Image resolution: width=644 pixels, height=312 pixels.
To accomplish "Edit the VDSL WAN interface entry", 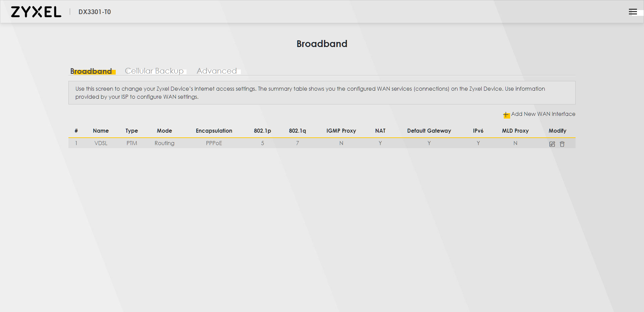I will (552, 144).
